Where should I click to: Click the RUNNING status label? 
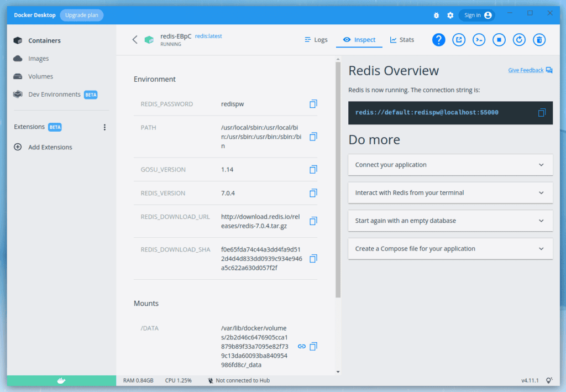[171, 44]
